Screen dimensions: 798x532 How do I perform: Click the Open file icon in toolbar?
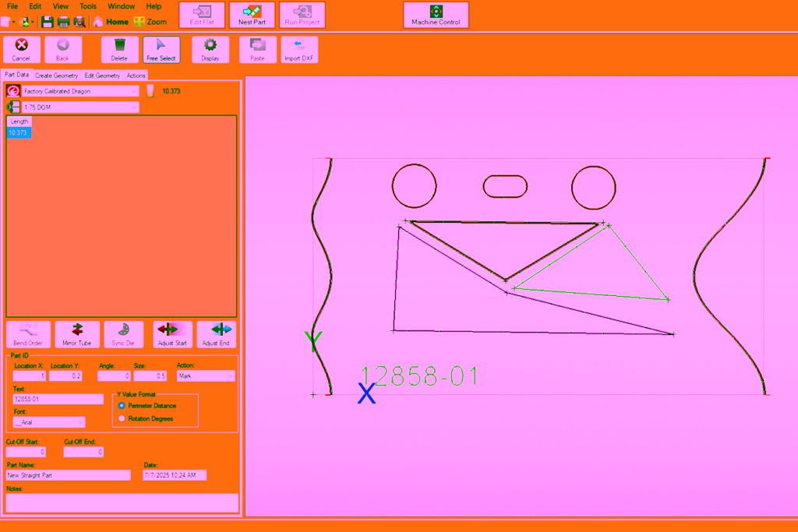(24, 22)
